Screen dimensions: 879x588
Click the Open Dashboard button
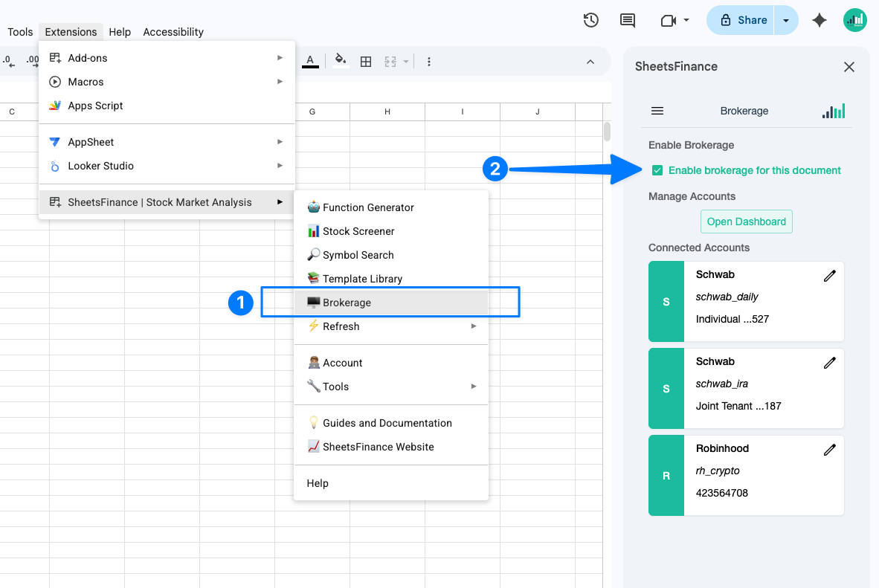(746, 222)
